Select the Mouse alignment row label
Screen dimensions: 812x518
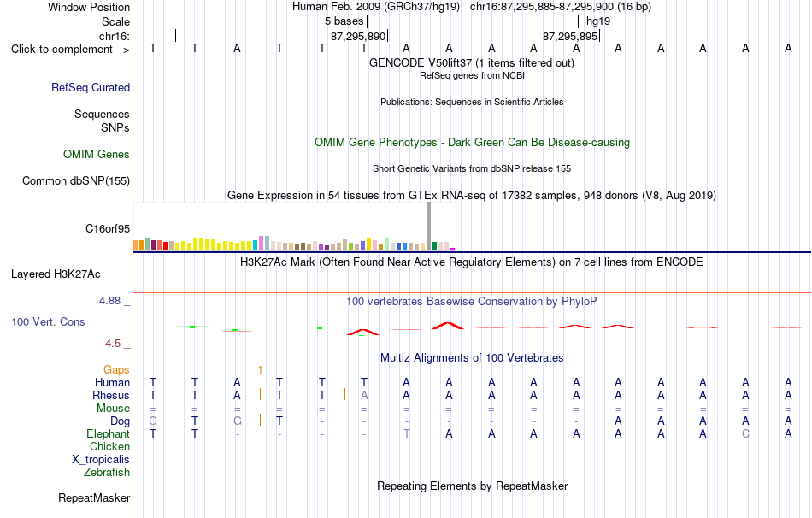pyautogui.click(x=113, y=409)
